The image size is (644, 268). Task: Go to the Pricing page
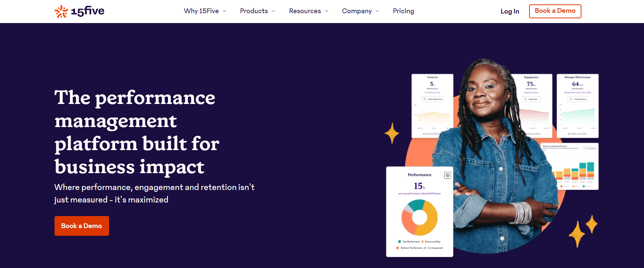click(x=403, y=11)
